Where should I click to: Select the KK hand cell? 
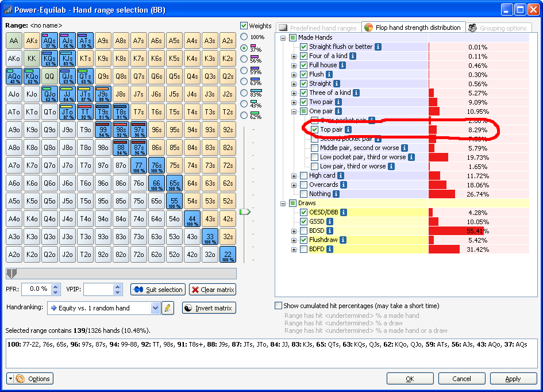32,59
